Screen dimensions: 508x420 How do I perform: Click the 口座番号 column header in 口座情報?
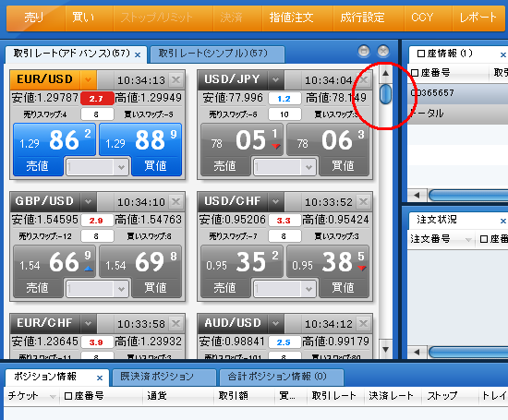click(x=448, y=73)
